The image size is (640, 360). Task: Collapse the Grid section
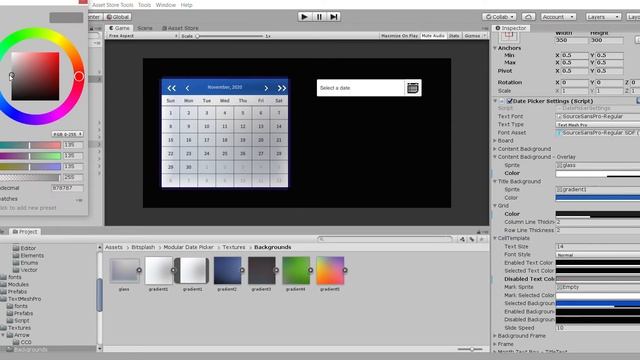coord(495,206)
